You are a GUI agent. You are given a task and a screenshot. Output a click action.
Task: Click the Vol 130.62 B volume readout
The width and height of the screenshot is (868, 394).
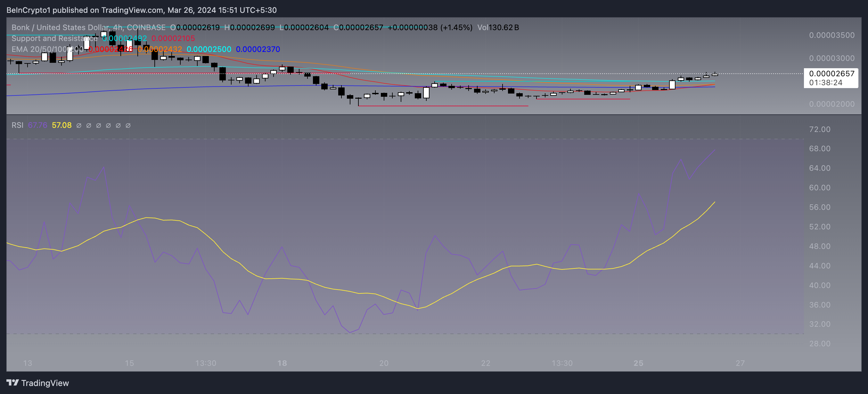pyautogui.click(x=498, y=27)
